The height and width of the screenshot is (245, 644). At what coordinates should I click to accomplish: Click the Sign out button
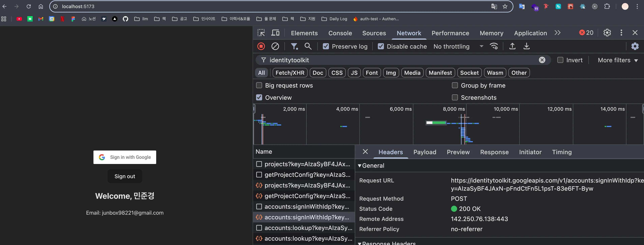pos(124,176)
